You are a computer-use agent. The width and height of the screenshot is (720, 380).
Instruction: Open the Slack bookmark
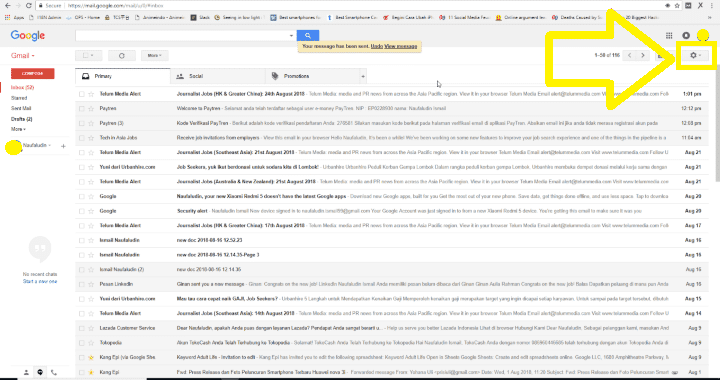[x=201, y=17]
